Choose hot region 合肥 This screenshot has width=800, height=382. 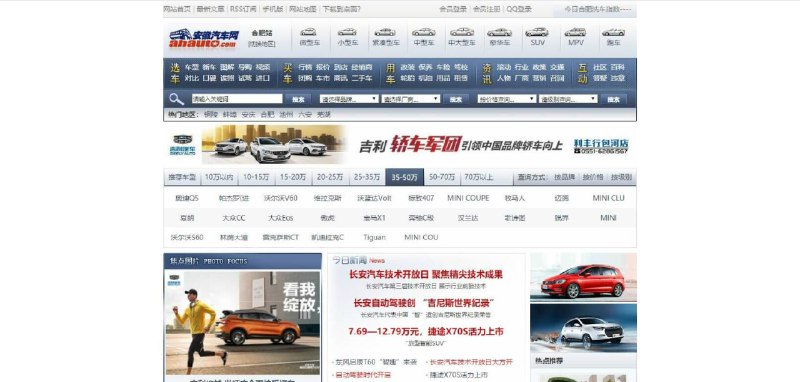(x=267, y=114)
